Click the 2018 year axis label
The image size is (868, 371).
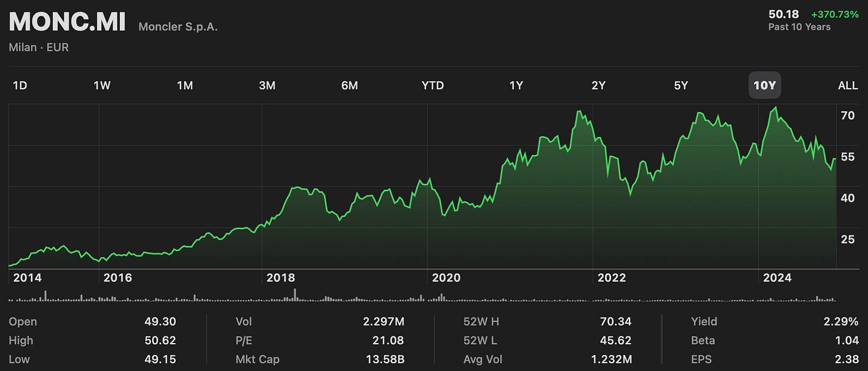pyautogui.click(x=280, y=278)
